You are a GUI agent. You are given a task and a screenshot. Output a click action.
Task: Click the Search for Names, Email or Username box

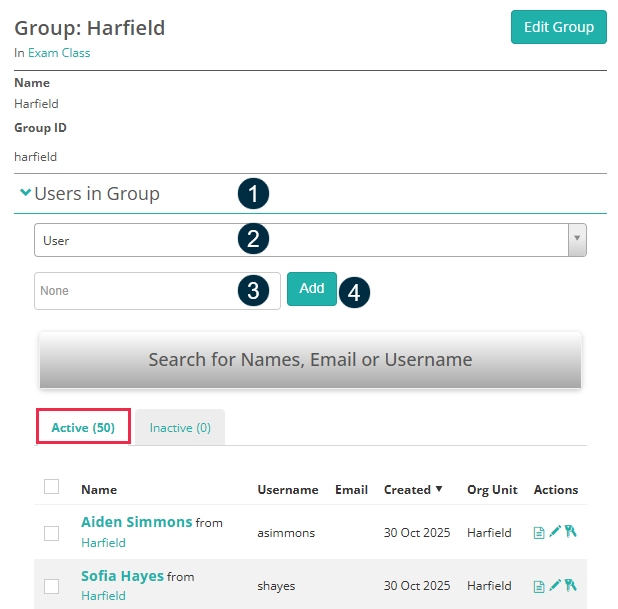[310, 360]
